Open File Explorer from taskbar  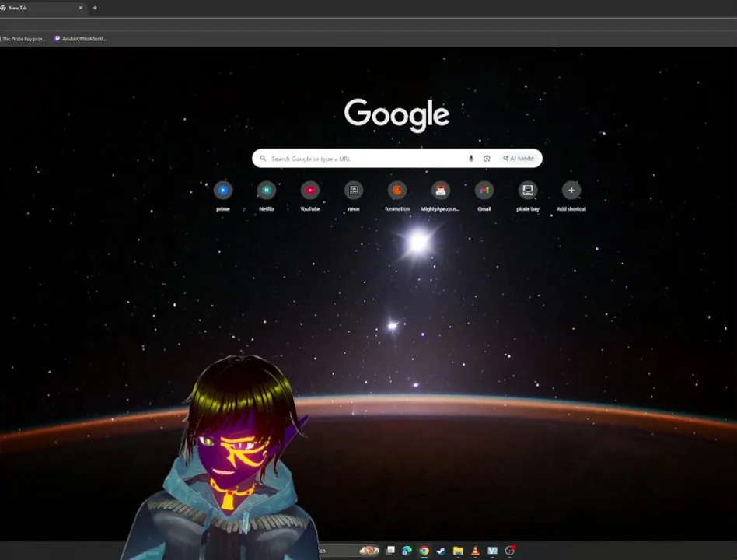point(458,550)
